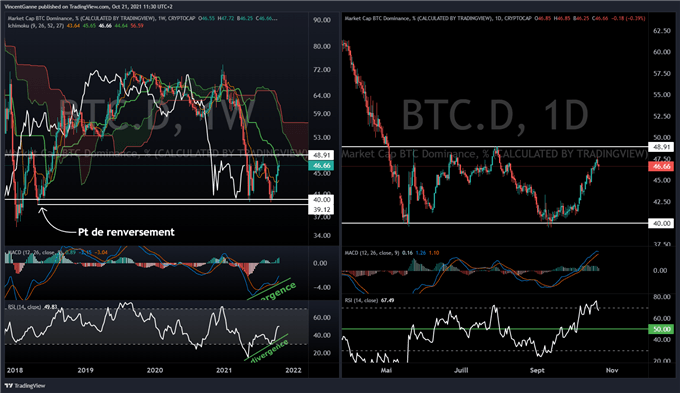The image size is (680, 393).
Task: Click the TradingView logo at bottom left
Action: [25, 386]
